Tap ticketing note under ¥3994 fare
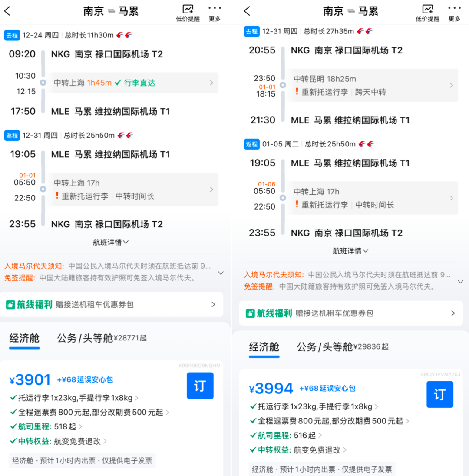 click(322, 469)
